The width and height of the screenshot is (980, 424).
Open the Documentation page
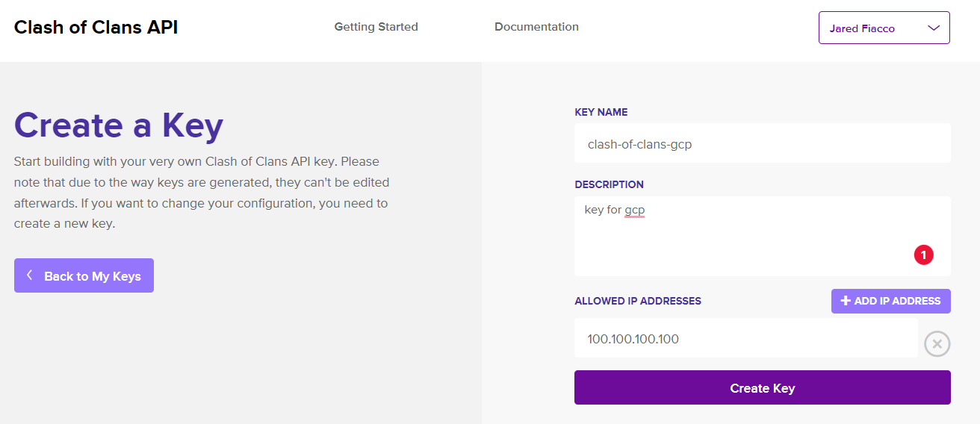pos(536,27)
